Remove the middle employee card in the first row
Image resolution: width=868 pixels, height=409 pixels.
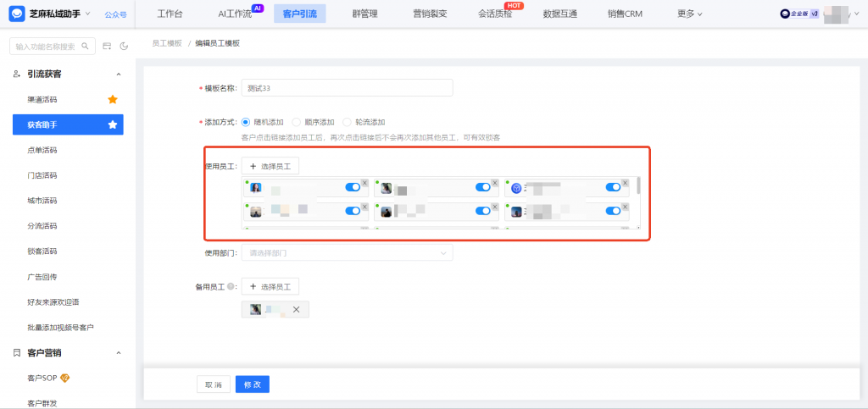tap(495, 182)
